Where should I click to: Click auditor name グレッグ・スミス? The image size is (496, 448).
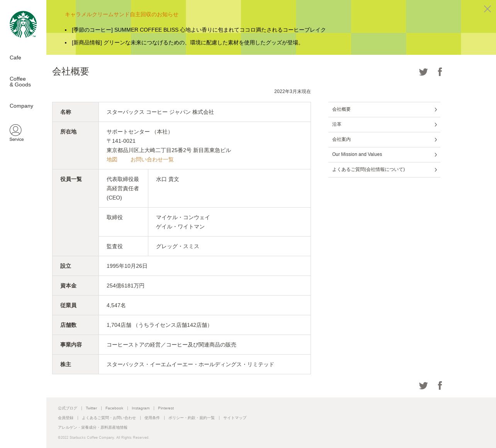point(178,246)
